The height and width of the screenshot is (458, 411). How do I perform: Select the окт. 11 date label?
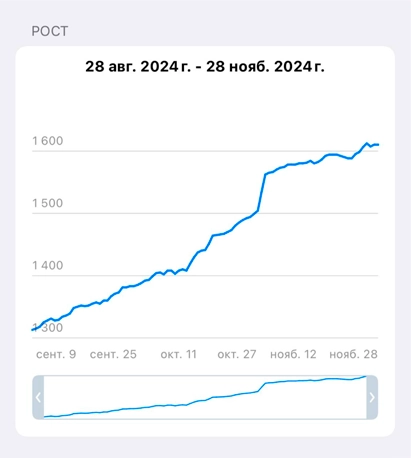pos(179,354)
